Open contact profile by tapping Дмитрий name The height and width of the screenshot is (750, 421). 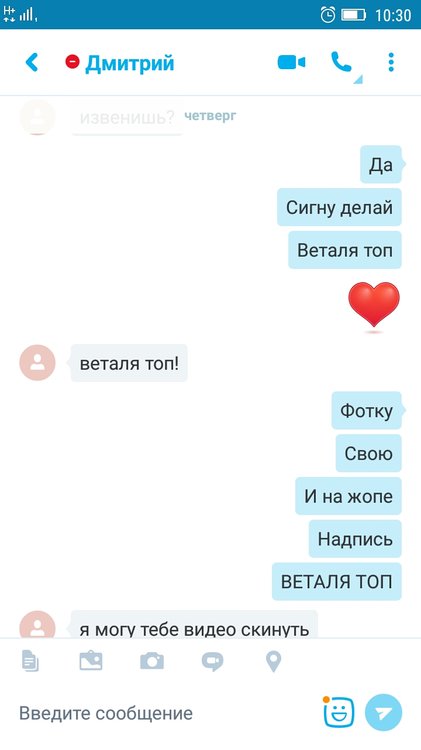(x=130, y=63)
